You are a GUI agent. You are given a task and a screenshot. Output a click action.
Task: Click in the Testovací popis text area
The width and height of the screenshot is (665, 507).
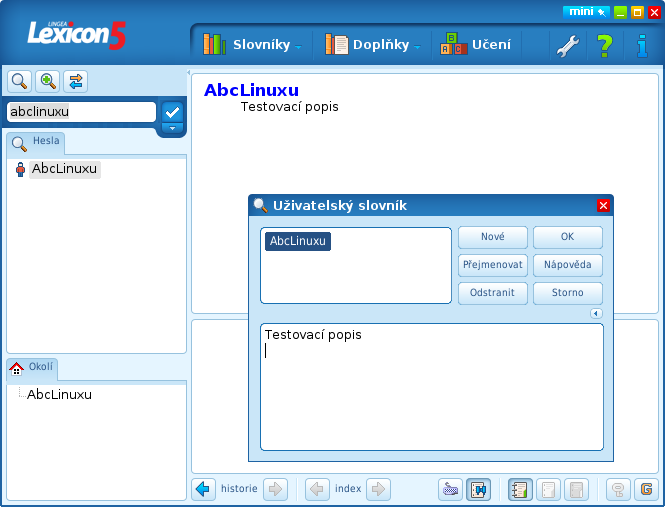[432, 387]
